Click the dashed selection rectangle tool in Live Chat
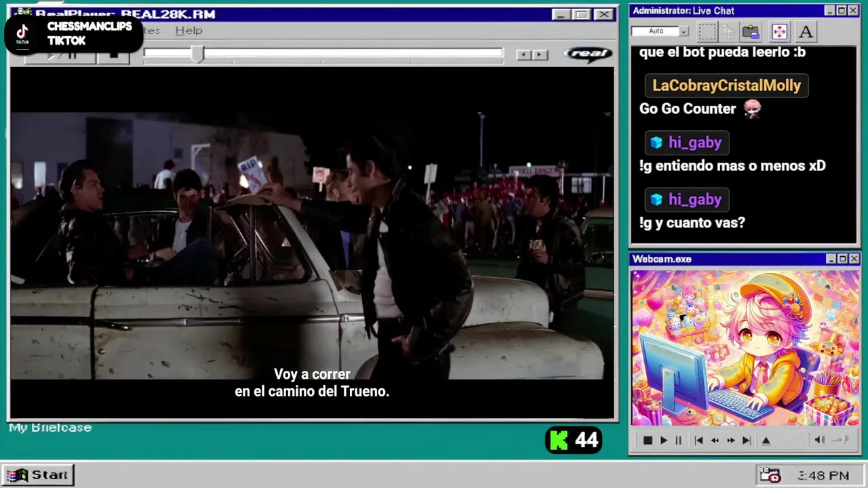Screen dimensions: 868x488 [x=707, y=31]
